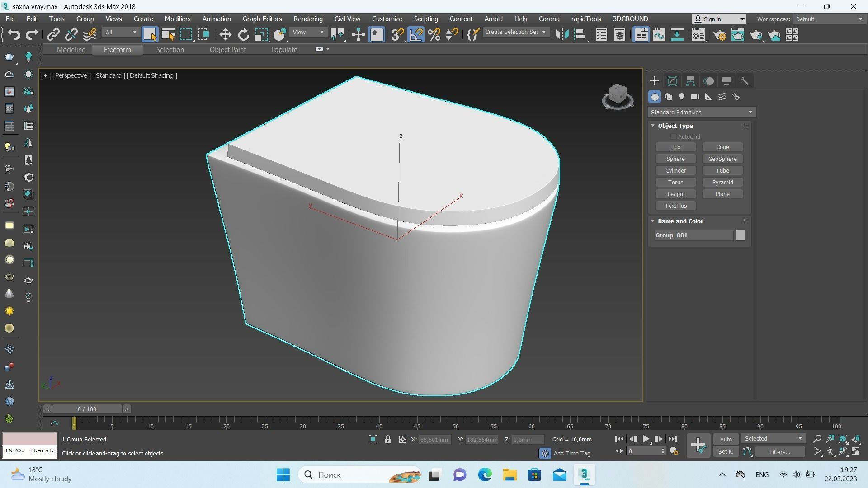Open the Motion panel tab
Viewport: 868px width, 488px height.
tap(708, 81)
